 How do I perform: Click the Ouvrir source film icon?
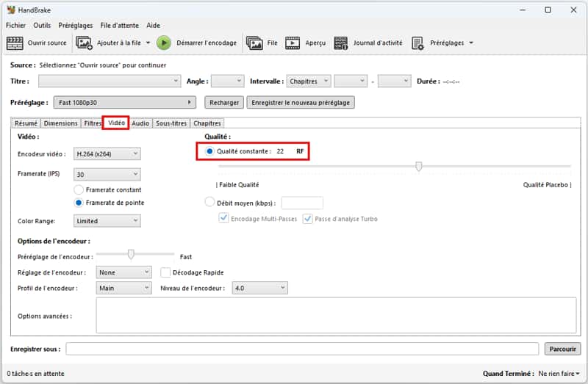coord(15,43)
